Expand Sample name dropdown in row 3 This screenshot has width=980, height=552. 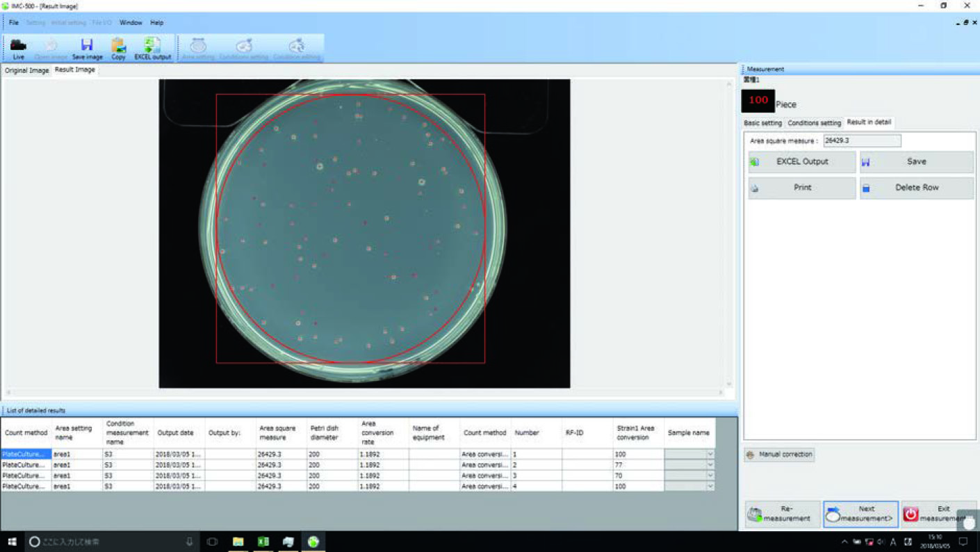[710, 476]
